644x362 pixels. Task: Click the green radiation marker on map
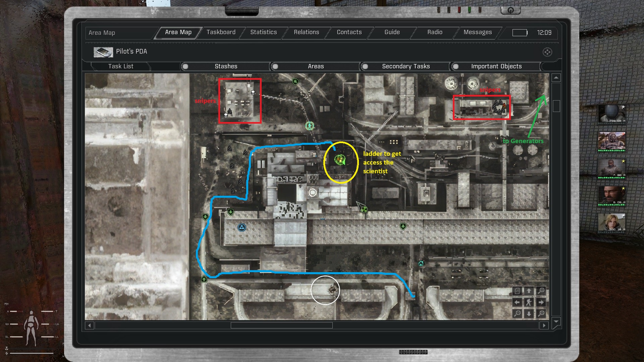coord(364,210)
